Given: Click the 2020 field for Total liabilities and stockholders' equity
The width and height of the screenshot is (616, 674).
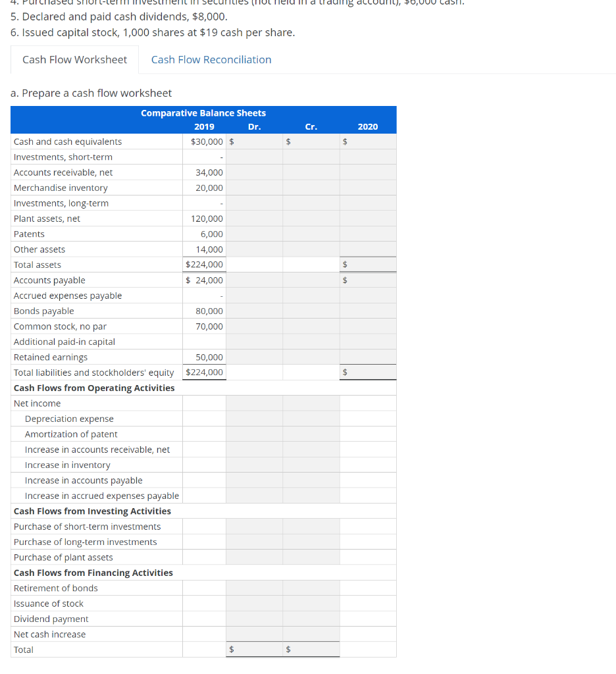Looking at the screenshot, I should pyautogui.click(x=368, y=373).
